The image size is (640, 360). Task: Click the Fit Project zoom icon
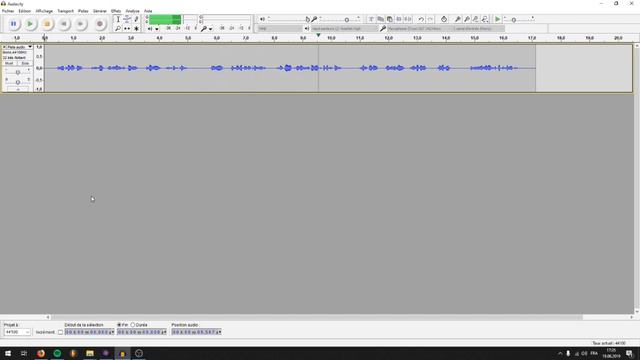485,19
